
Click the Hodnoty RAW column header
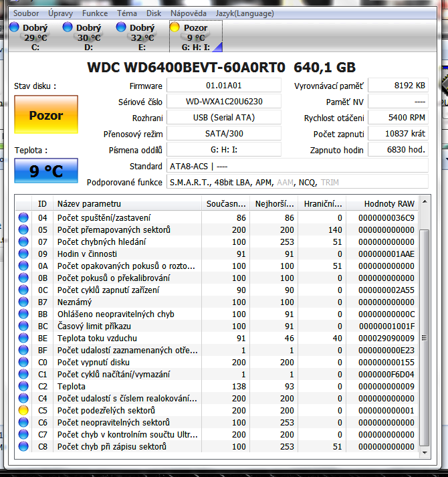click(x=382, y=203)
